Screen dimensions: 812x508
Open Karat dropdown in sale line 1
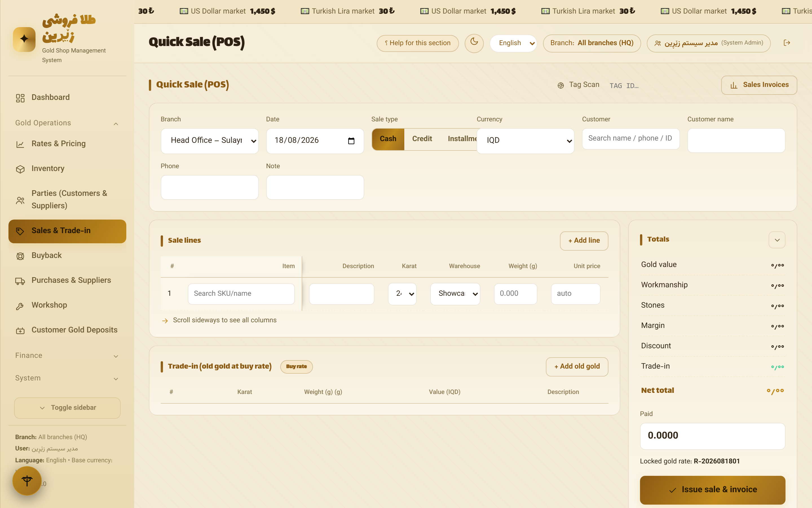tap(402, 294)
